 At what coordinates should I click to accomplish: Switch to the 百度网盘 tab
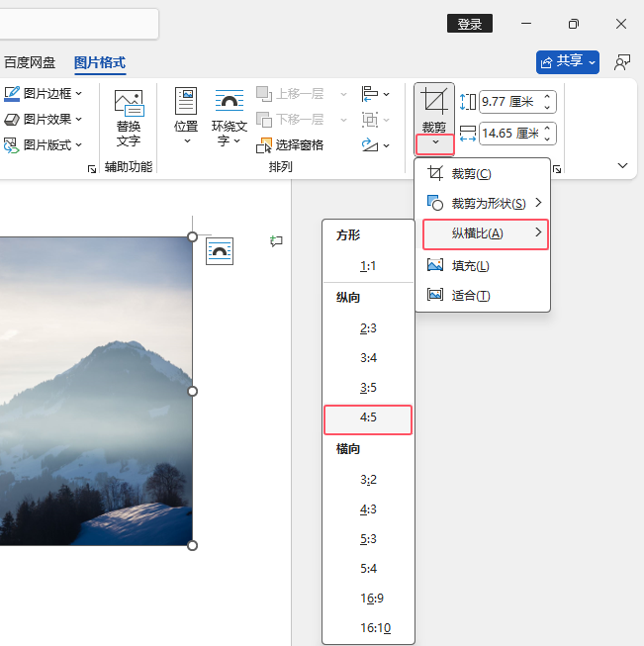coord(30,62)
